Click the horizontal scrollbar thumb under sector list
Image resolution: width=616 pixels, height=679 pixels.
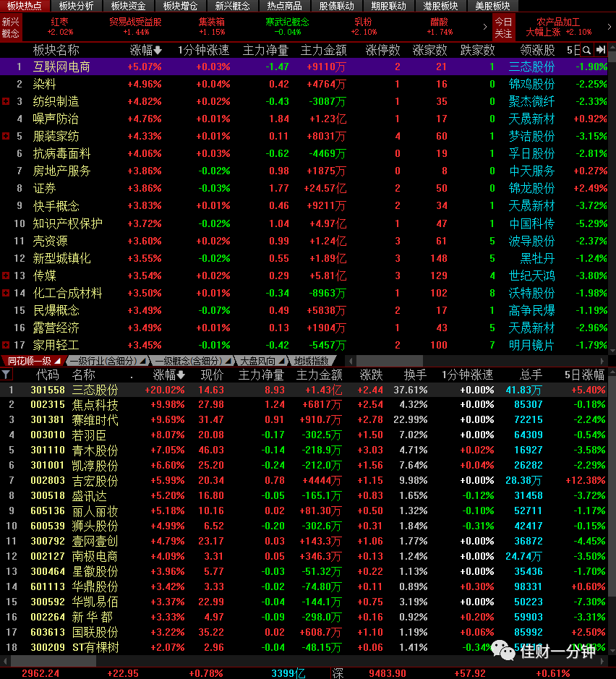click(x=389, y=361)
